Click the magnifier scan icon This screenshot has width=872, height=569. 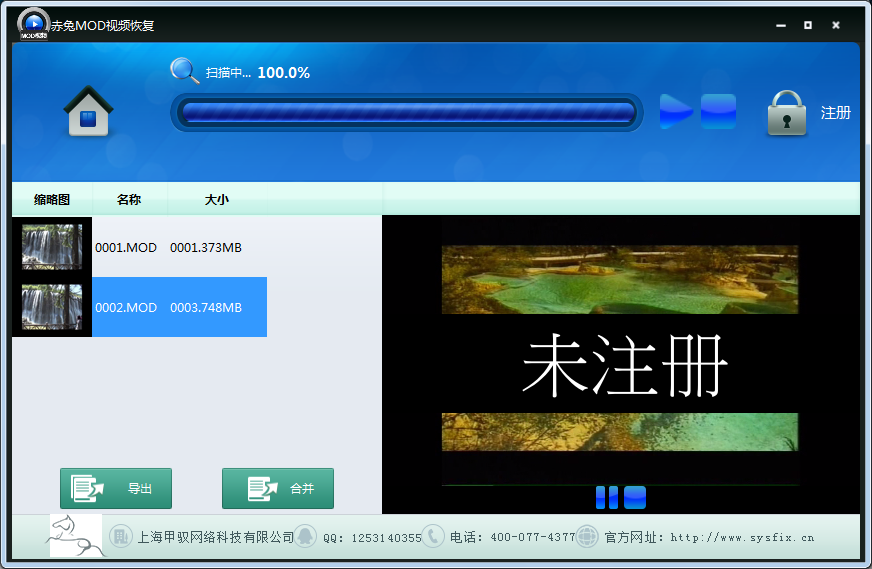pos(185,71)
